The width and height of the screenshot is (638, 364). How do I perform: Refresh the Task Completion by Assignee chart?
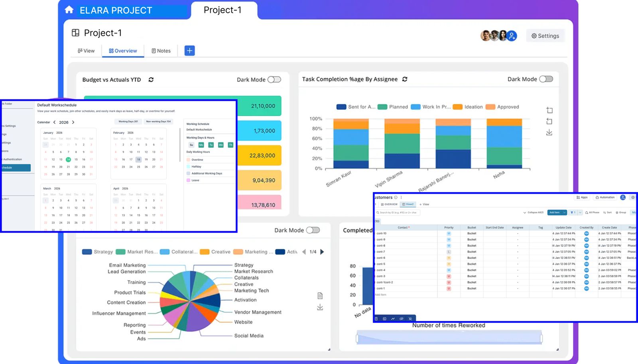click(405, 79)
